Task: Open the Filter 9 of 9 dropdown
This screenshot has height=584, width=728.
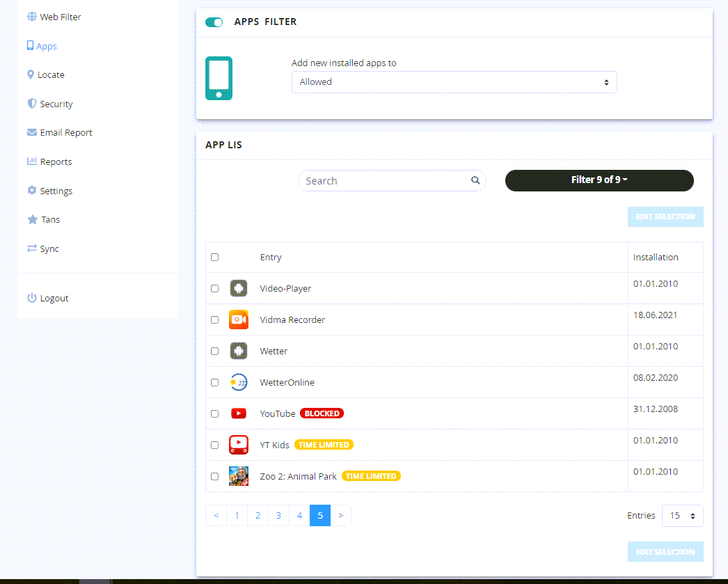Action: 599,180
